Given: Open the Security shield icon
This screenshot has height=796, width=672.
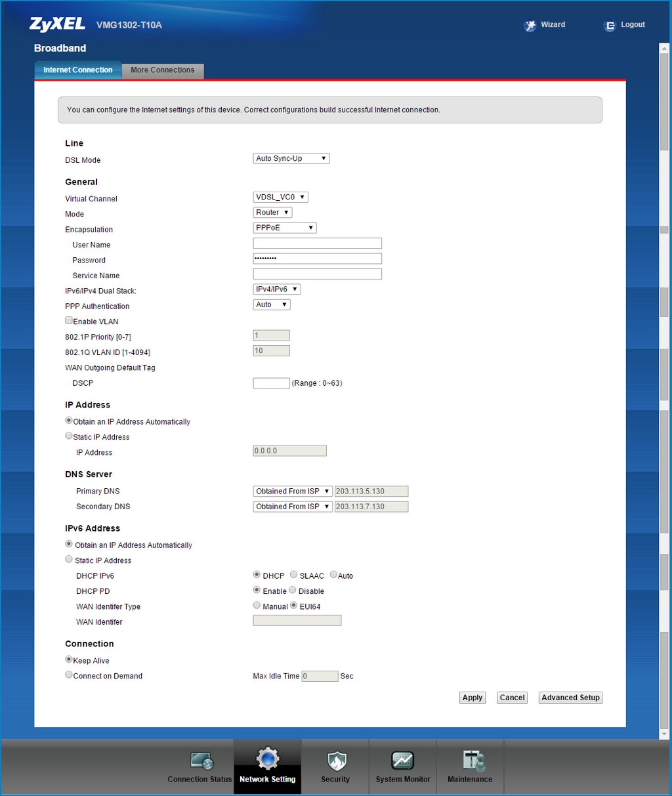Looking at the screenshot, I should coord(336,761).
